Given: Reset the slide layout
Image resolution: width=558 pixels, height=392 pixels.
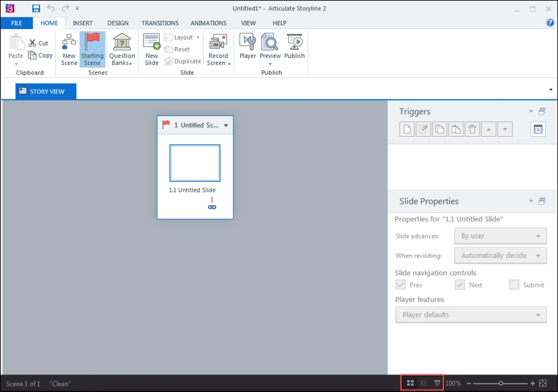Looking at the screenshot, I should pyautogui.click(x=177, y=49).
